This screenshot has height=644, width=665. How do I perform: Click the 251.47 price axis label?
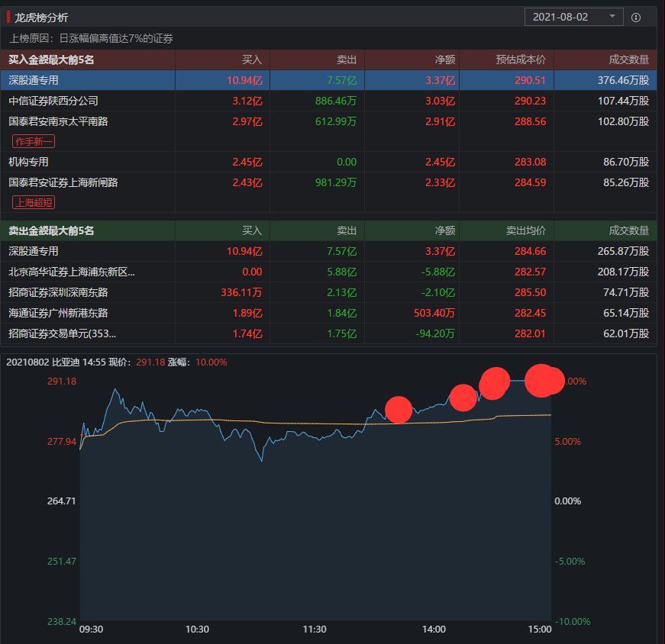tap(62, 561)
